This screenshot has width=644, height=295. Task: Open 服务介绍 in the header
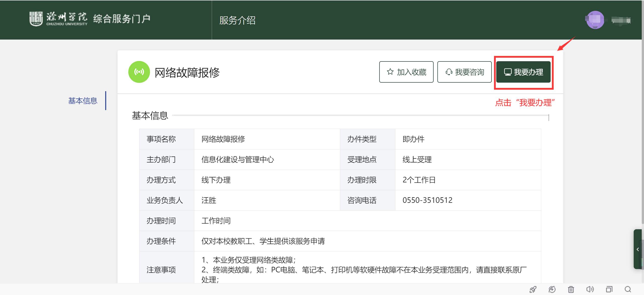237,20
